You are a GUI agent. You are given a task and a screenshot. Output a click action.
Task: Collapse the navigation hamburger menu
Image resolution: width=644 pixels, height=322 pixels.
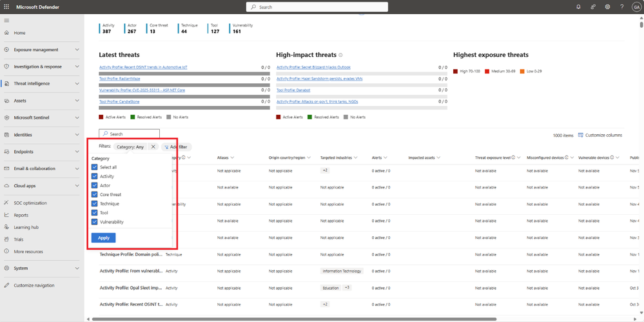pyautogui.click(x=6, y=20)
